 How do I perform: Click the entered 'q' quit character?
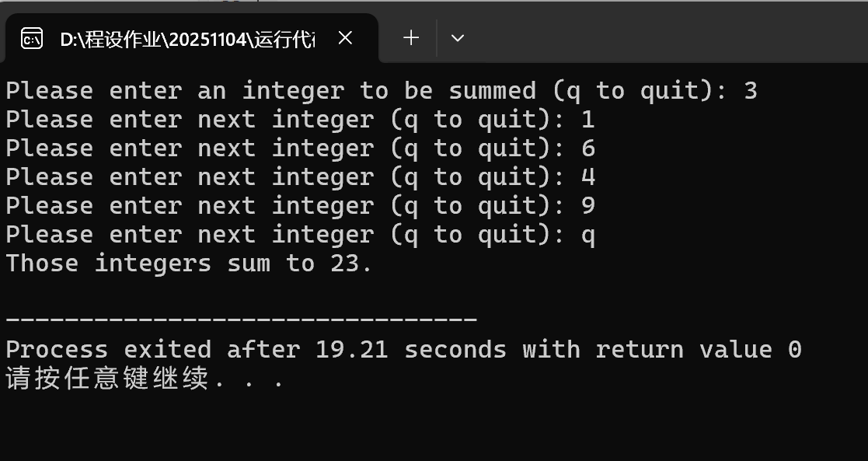[x=587, y=235]
